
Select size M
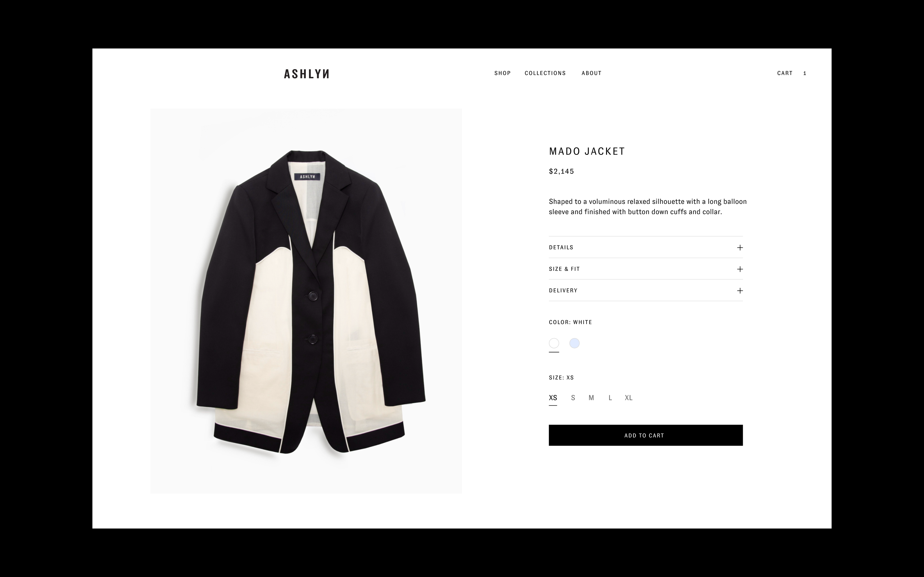click(591, 397)
